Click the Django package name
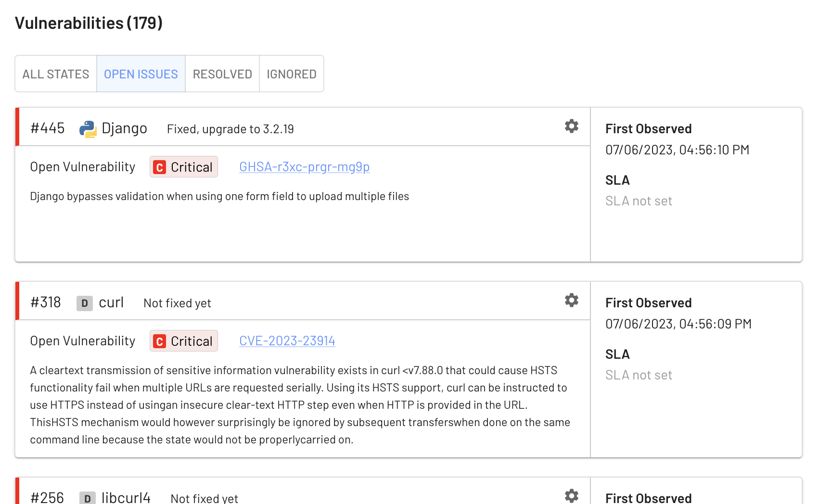The height and width of the screenshot is (504, 819). (x=124, y=128)
